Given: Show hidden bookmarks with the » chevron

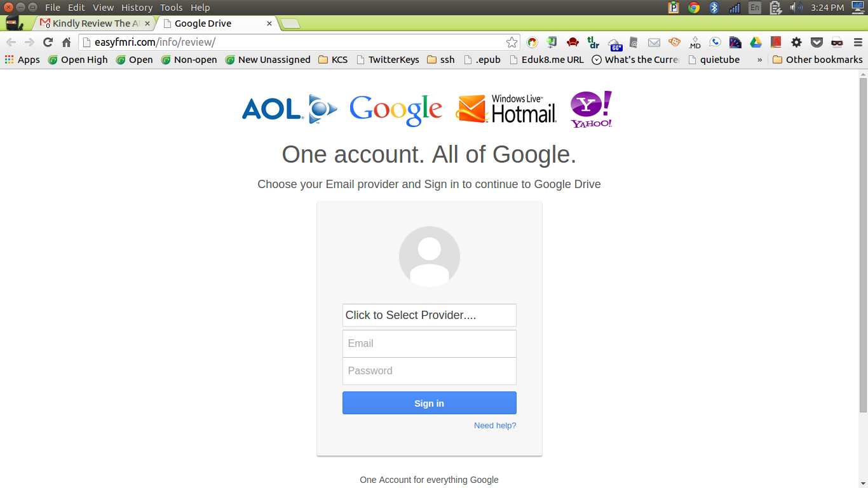Looking at the screenshot, I should [x=759, y=60].
